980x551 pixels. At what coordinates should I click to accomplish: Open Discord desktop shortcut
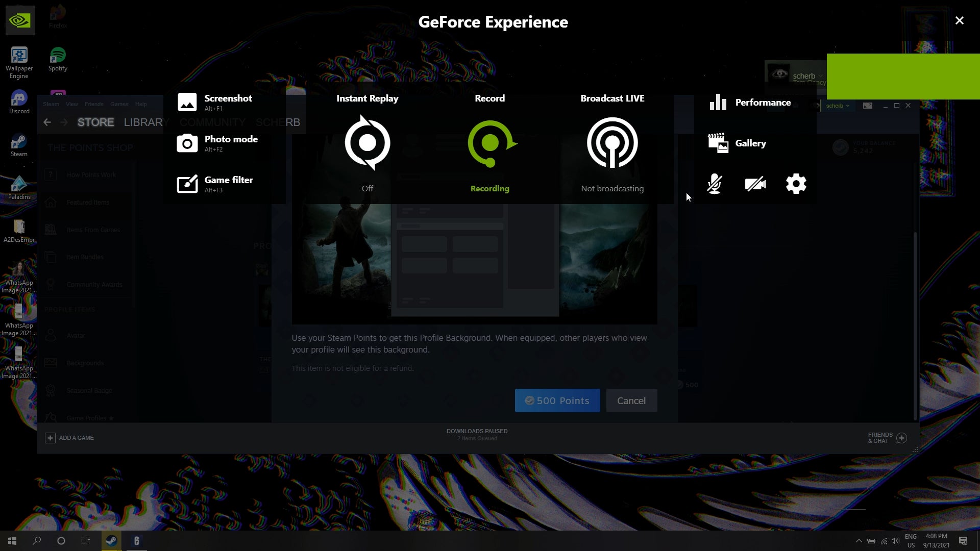click(x=19, y=102)
